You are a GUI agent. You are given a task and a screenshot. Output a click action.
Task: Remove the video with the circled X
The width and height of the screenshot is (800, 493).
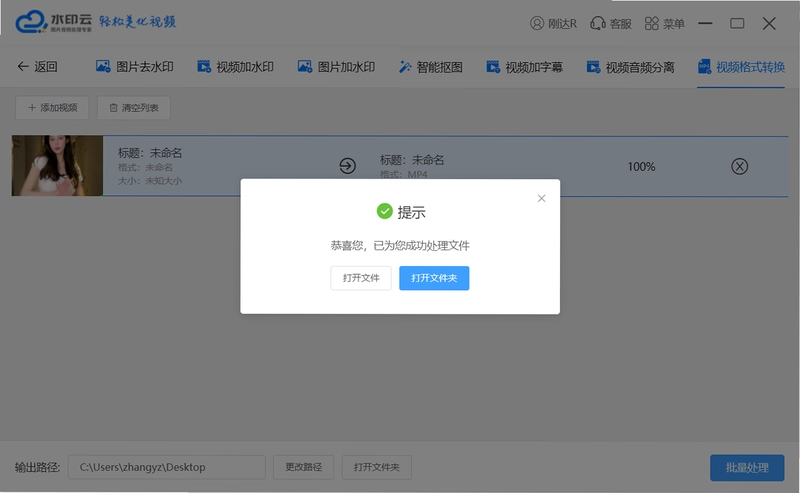(x=739, y=166)
